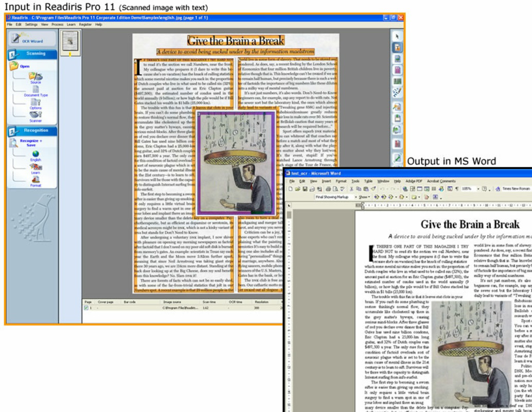This screenshot has height=412, width=532.
Task: Open scanning Options icon
Action: (x=36, y=103)
